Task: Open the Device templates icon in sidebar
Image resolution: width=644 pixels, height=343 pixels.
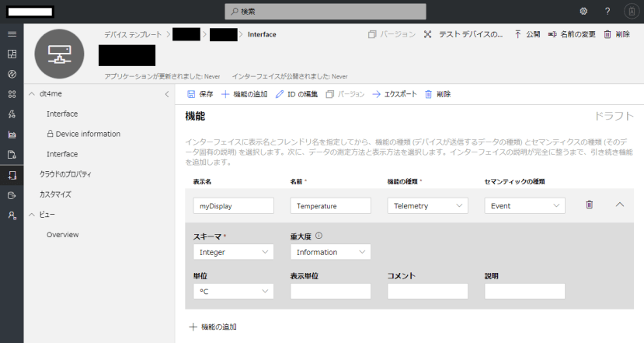Action: click(12, 175)
